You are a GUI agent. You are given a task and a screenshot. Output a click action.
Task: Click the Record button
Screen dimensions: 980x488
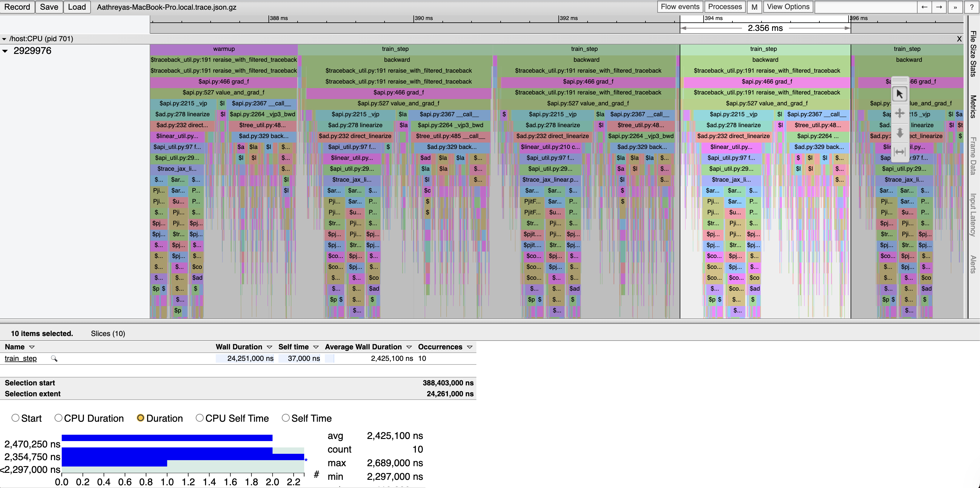(x=17, y=7)
